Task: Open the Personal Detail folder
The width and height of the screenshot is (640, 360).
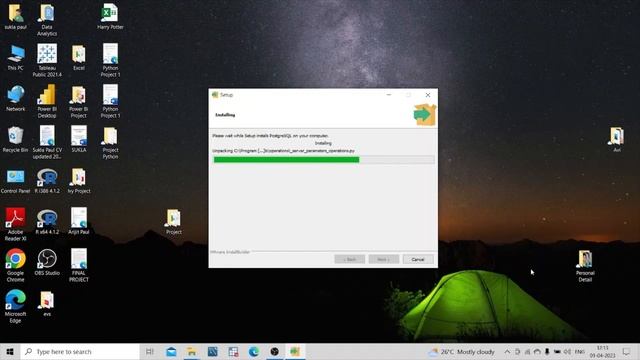Action: point(585,266)
